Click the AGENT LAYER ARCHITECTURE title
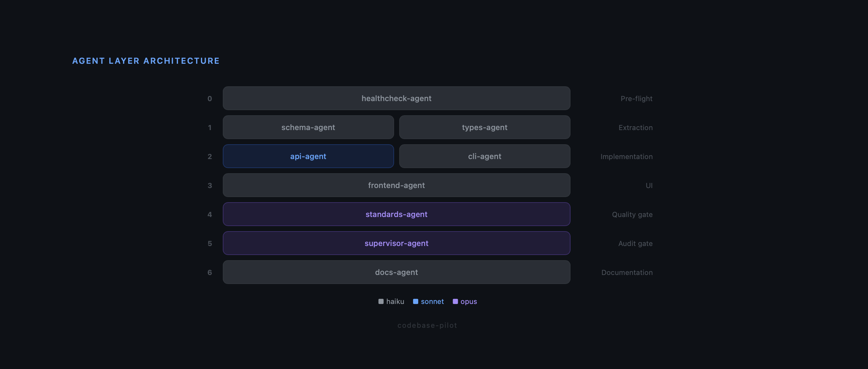Screen dimensions: 868x369 pyautogui.click(x=146, y=61)
